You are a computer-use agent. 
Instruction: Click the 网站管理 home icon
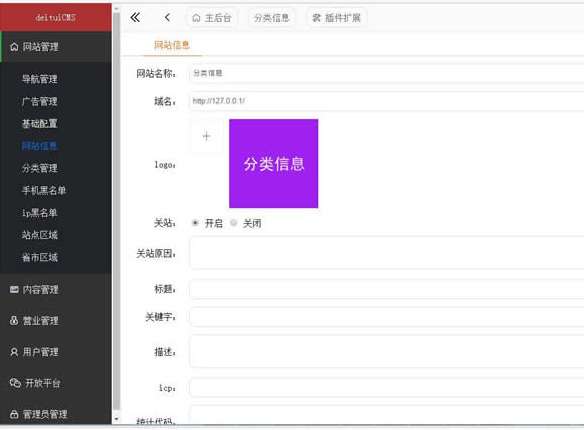[14, 47]
